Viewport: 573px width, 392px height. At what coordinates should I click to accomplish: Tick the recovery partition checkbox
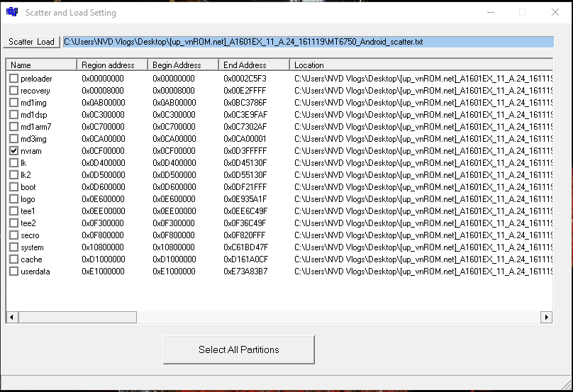[13, 91]
